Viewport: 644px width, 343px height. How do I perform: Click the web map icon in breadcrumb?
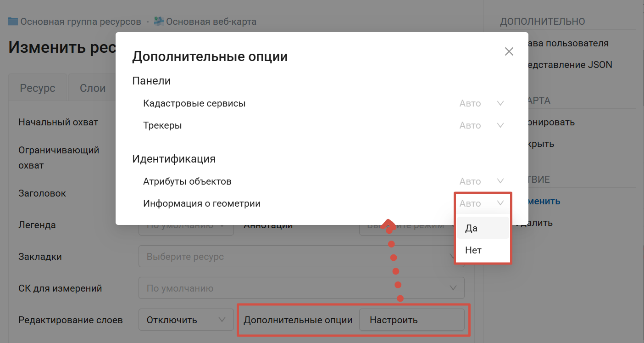[159, 22]
